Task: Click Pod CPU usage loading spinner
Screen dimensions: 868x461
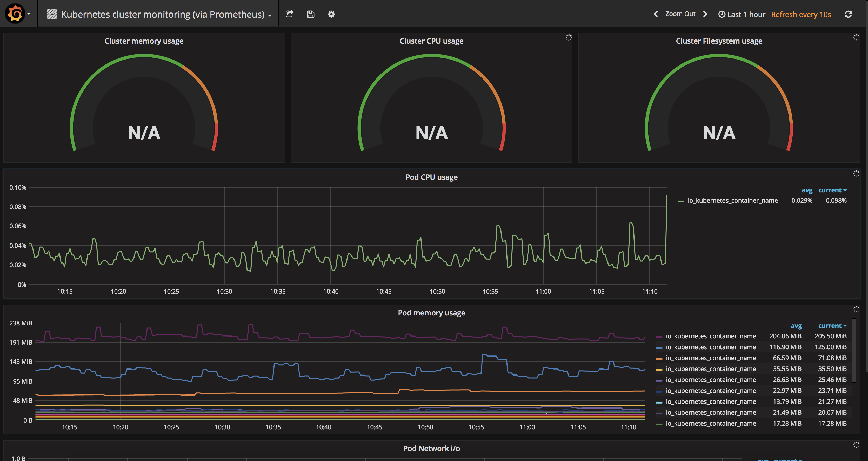Action: (856, 173)
